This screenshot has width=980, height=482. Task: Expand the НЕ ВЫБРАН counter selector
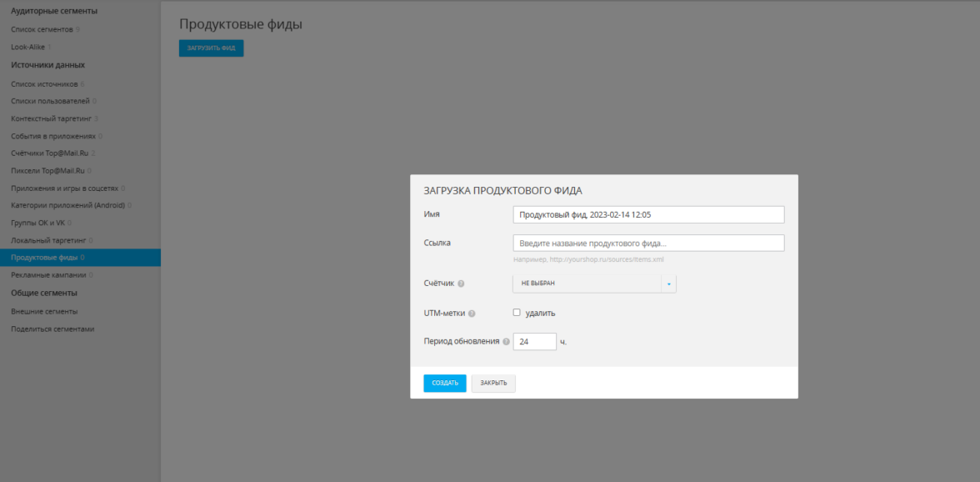coord(587,284)
